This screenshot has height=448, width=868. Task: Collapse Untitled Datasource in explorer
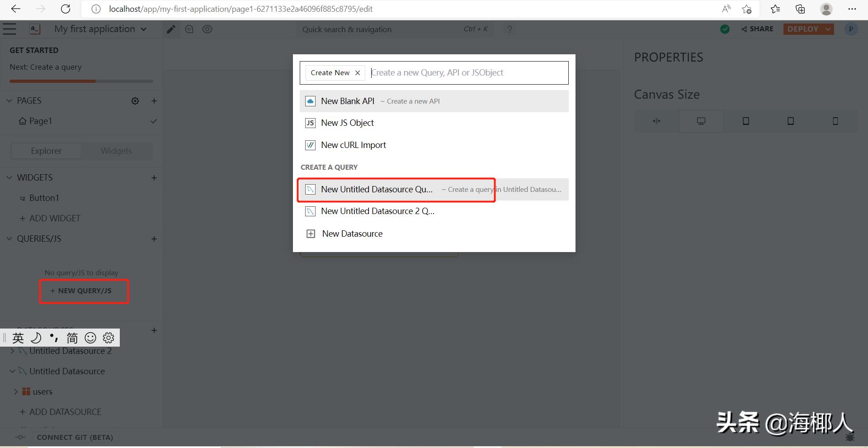pyautogui.click(x=12, y=371)
